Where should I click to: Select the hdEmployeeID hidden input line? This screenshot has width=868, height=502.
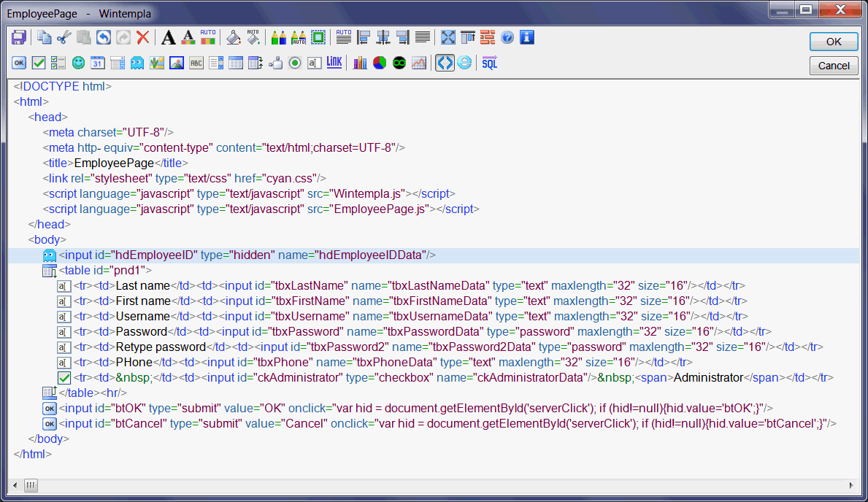coord(434,255)
